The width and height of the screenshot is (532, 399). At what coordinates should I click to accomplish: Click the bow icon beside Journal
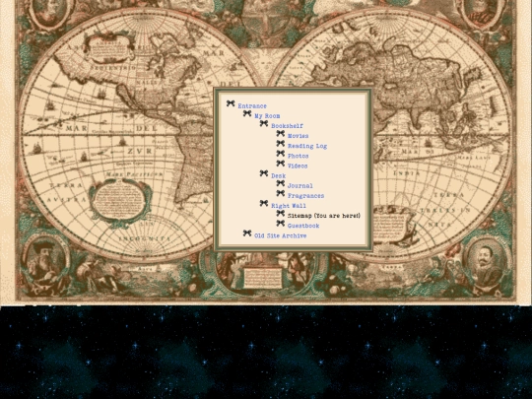click(281, 183)
